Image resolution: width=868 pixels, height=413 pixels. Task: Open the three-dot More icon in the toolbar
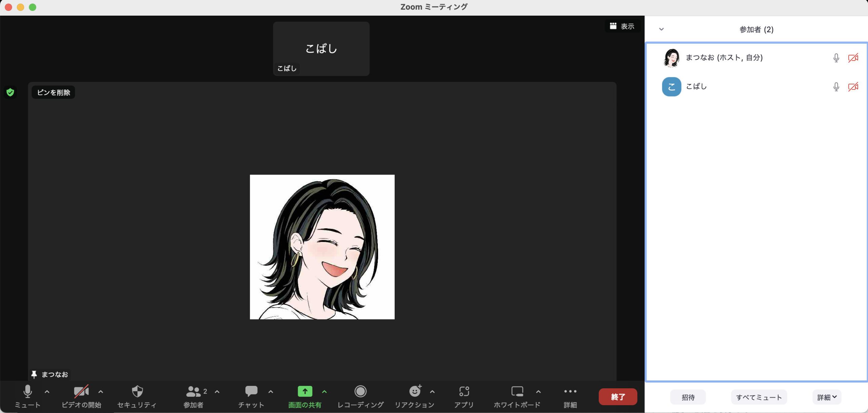click(570, 391)
